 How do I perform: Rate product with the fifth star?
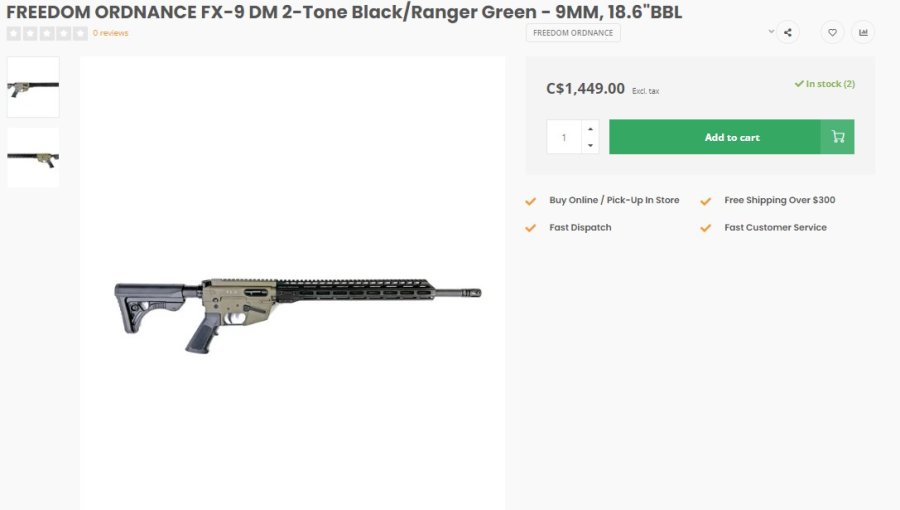click(80, 33)
